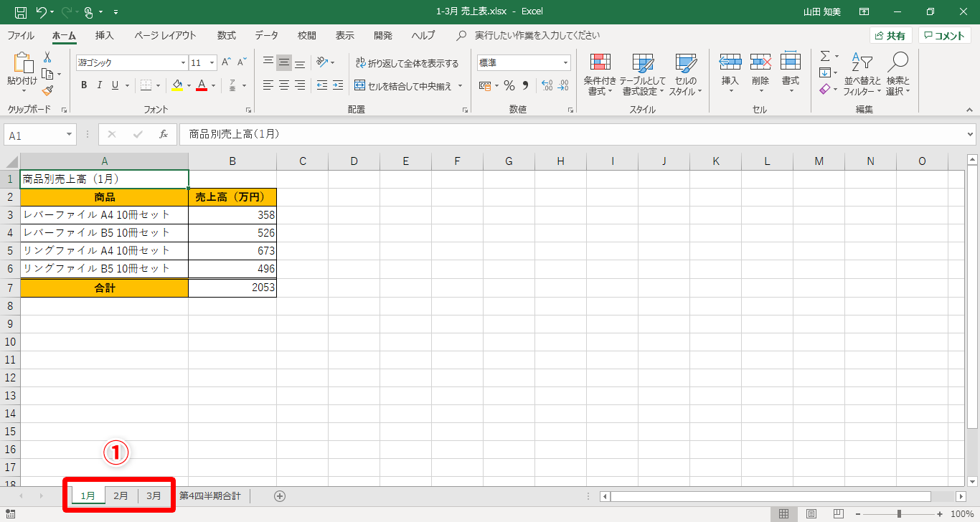The image size is (980, 522).
Task: Open 並べ替えとフィルター sort and filter
Action: point(862,75)
